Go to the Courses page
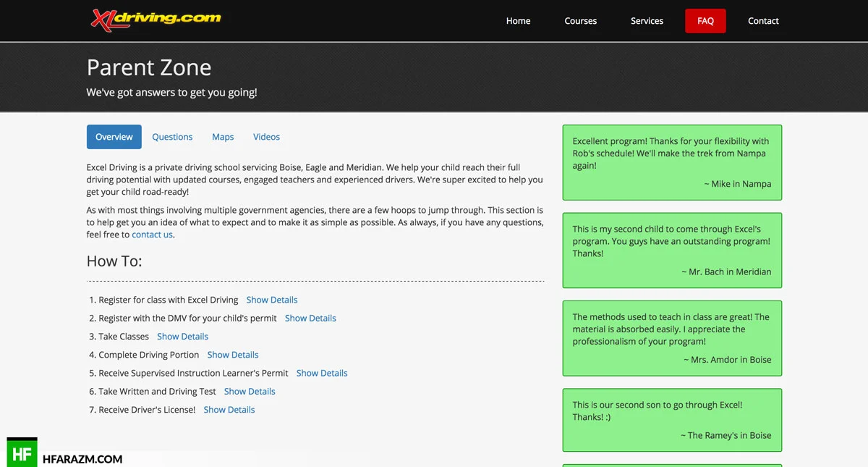868x467 pixels. (580, 21)
